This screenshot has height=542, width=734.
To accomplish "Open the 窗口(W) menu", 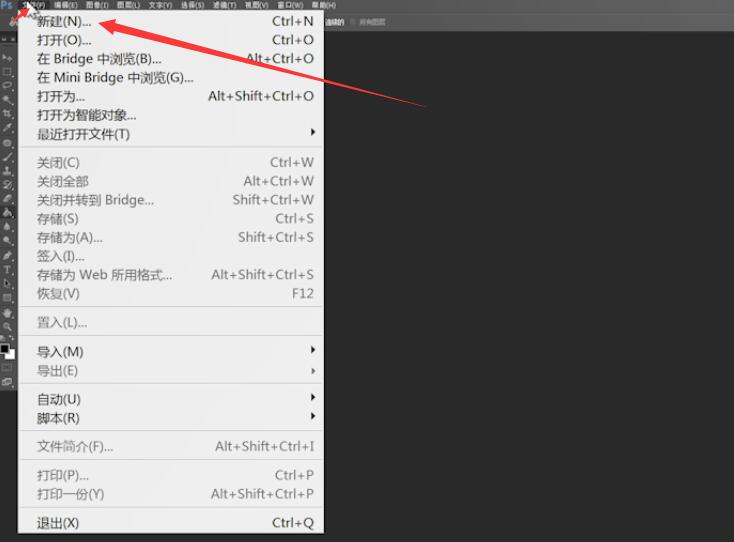I will (290, 5).
